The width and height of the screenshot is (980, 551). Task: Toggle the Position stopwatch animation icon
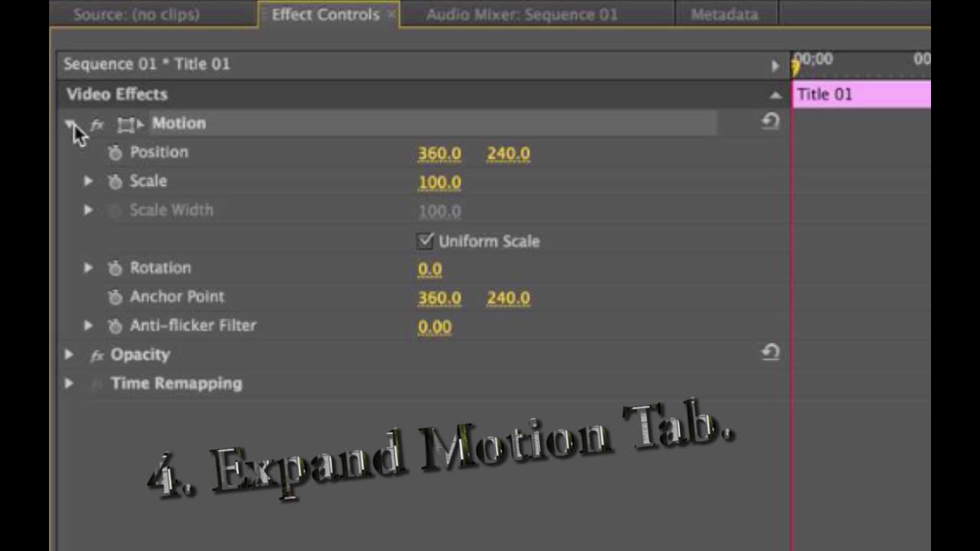click(115, 153)
